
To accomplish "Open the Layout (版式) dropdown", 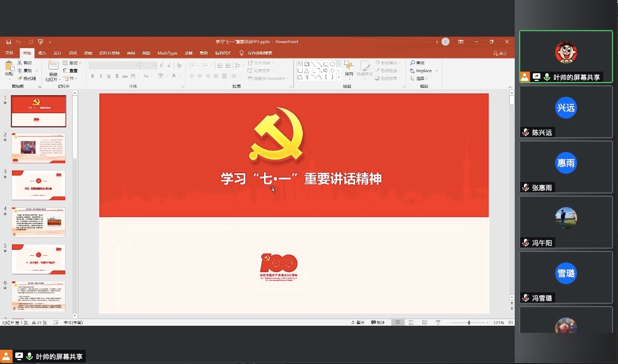I will pyautogui.click(x=72, y=63).
